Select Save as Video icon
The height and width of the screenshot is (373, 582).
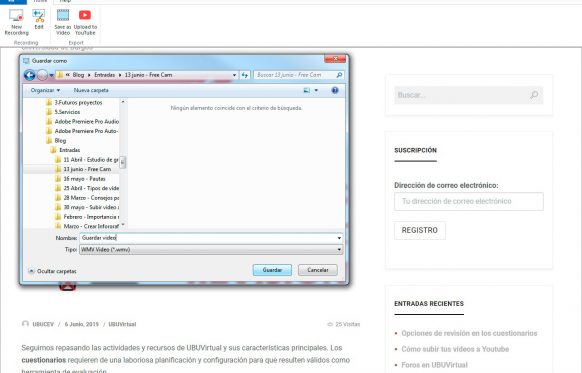point(63,22)
